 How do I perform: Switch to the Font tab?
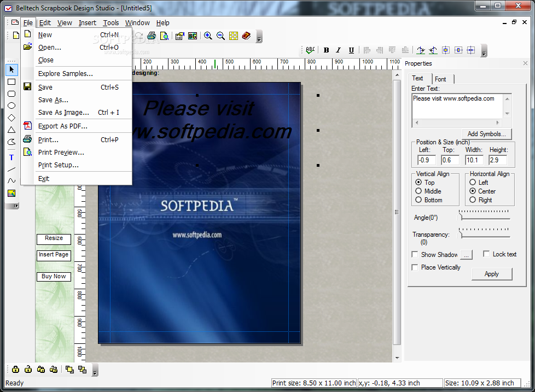pyautogui.click(x=440, y=79)
